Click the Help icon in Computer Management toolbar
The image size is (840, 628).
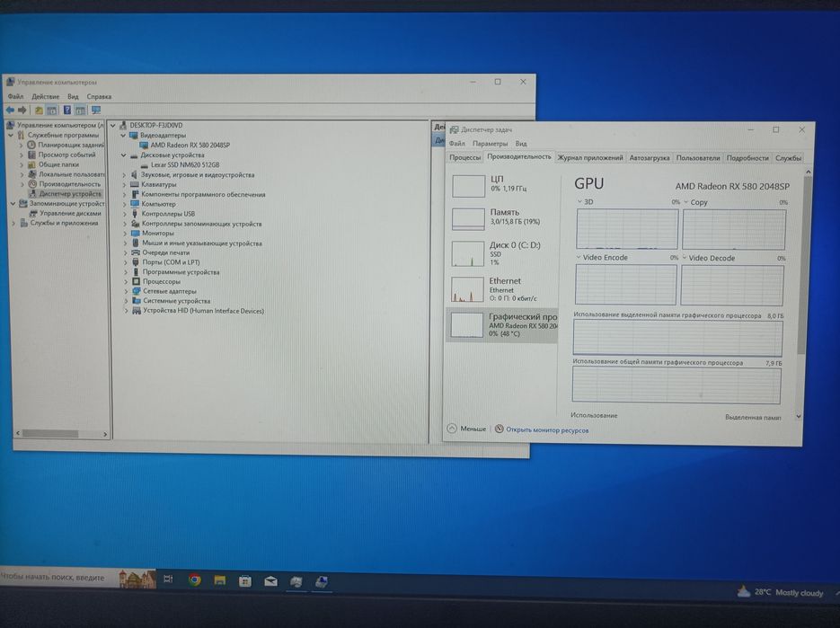coord(67,111)
